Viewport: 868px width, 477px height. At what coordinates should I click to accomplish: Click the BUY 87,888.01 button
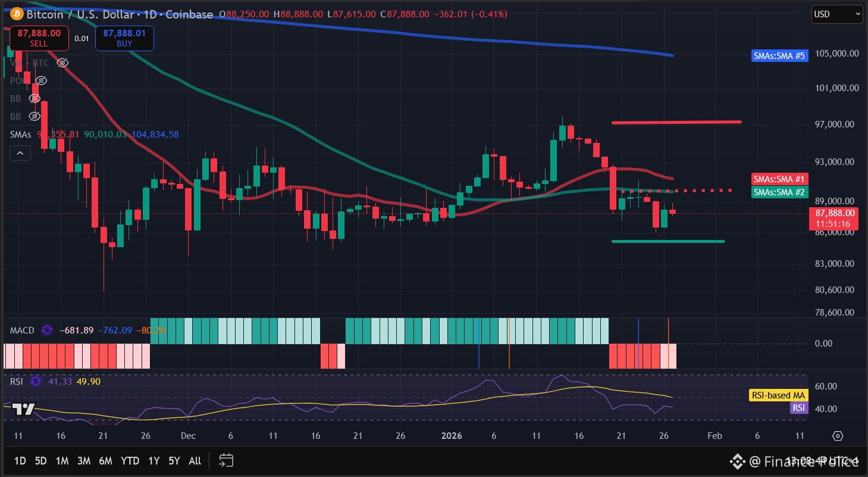[x=124, y=38]
